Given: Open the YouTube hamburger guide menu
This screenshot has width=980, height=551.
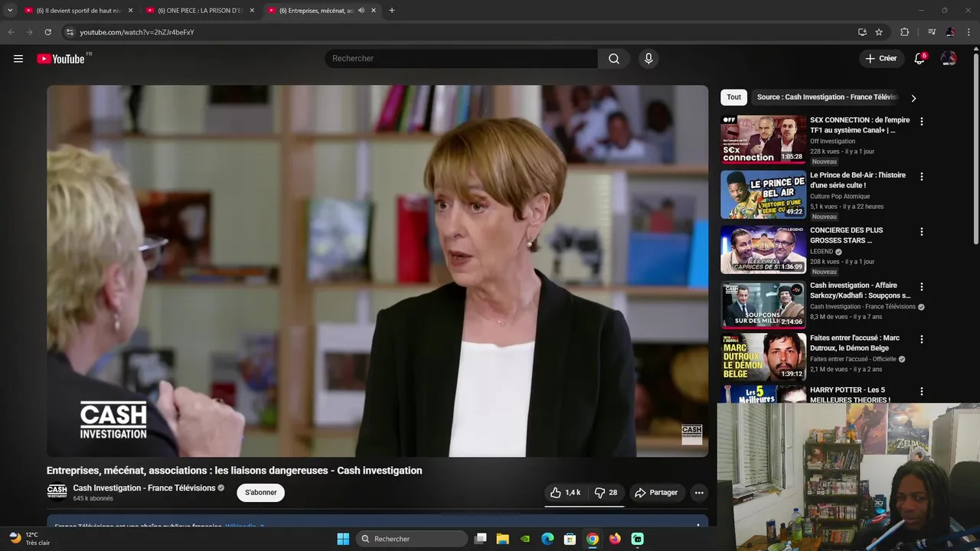Looking at the screenshot, I should click(x=18, y=59).
